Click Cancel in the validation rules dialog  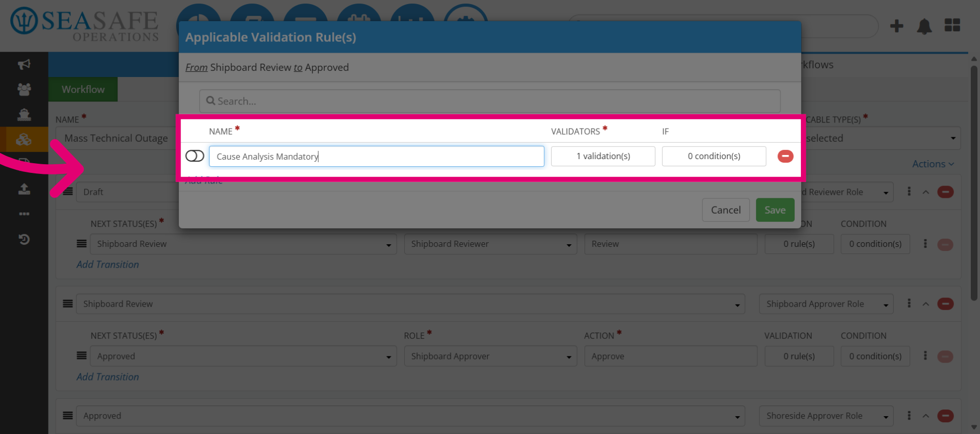[726, 210]
